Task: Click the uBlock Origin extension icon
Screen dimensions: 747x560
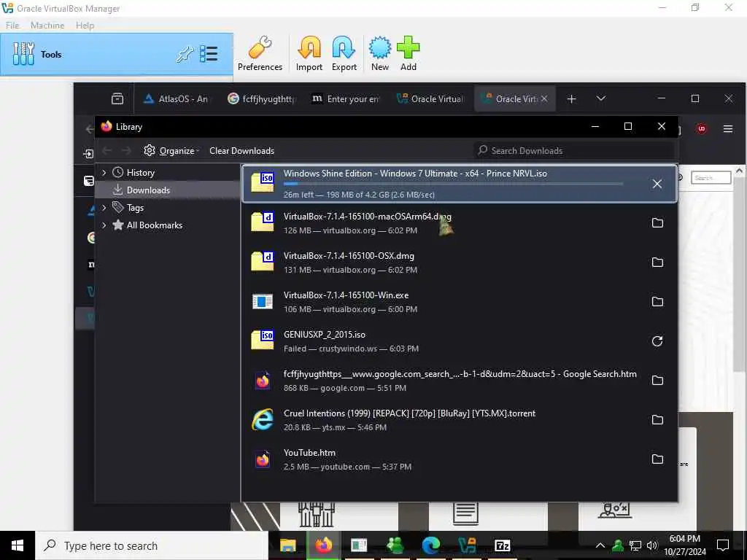Action: pyautogui.click(x=701, y=128)
